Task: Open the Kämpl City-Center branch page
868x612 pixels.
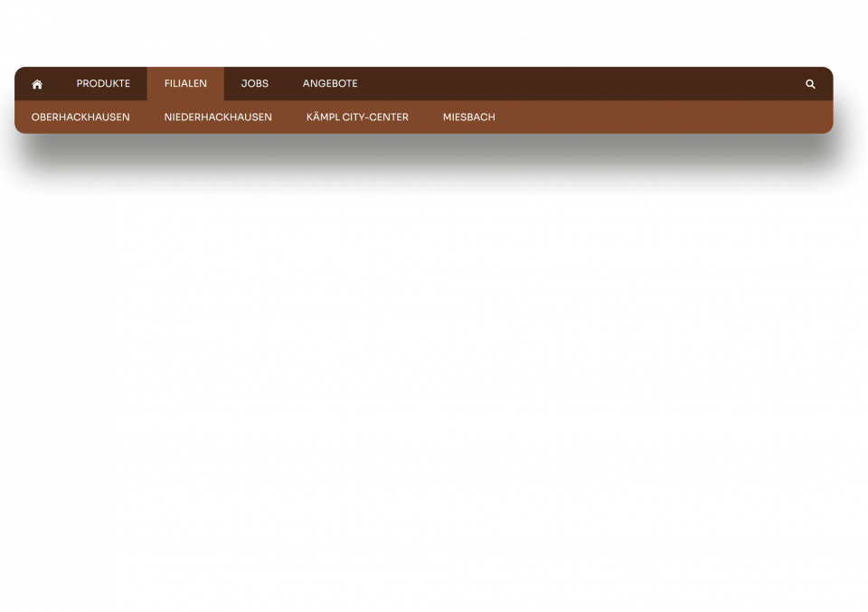Action: pos(357,118)
